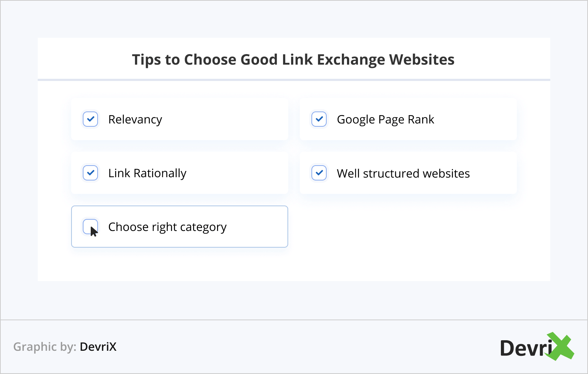This screenshot has height=374, width=588.
Task: Click the word Good in the heading
Action: 259,60
